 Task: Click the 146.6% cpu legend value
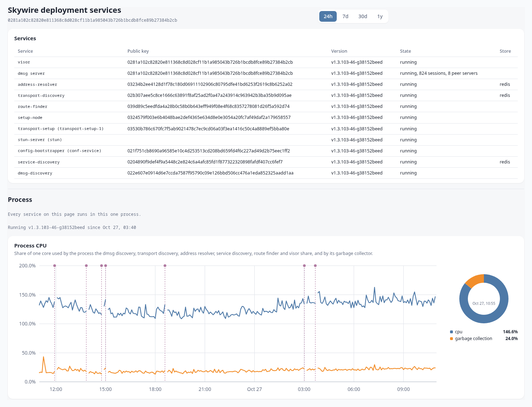coord(510,332)
